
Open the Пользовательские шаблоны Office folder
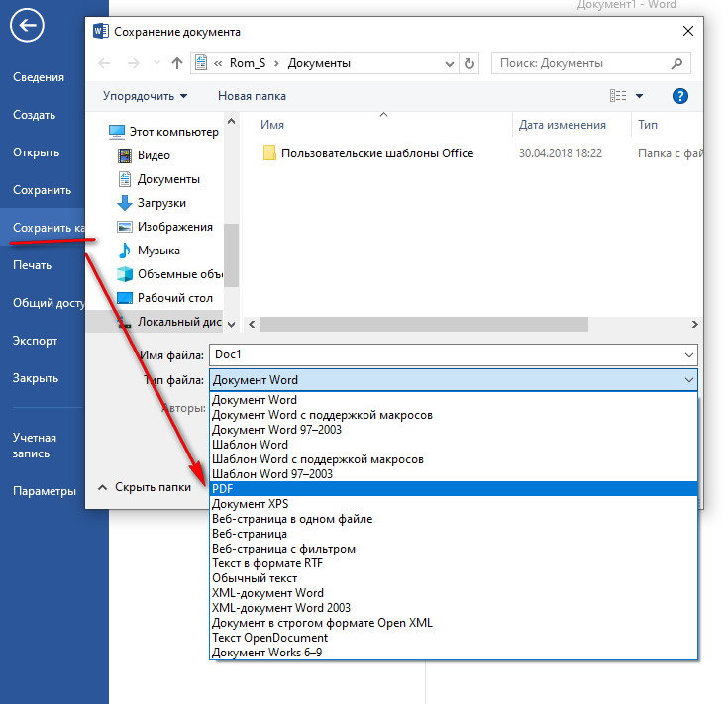pyautogui.click(x=376, y=153)
